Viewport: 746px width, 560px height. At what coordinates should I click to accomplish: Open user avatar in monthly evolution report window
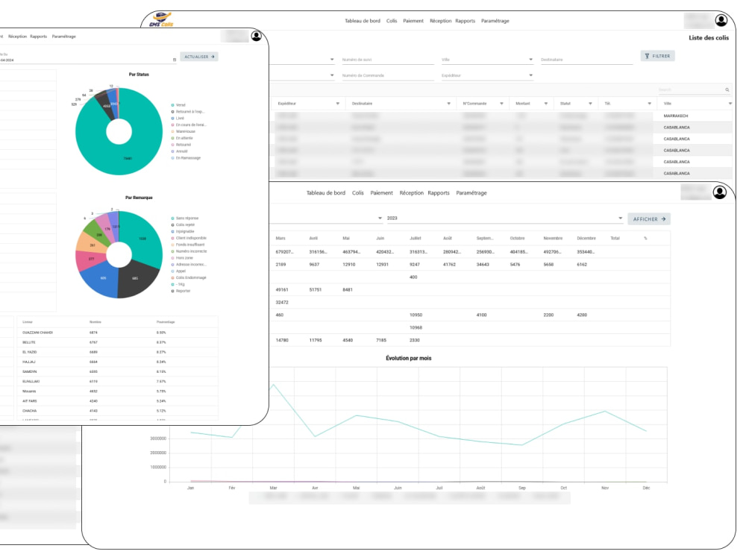[720, 192]
